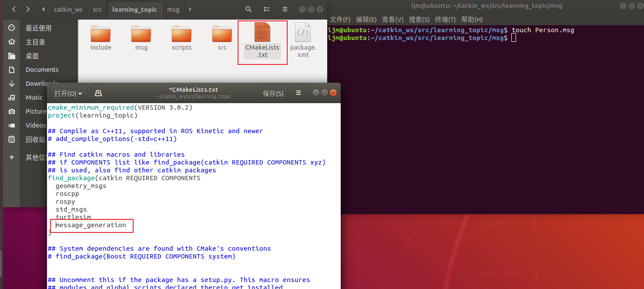The image size is (644, 289).
Task: Open the file manager hamburger menu
Action: (x=285, y=9)
